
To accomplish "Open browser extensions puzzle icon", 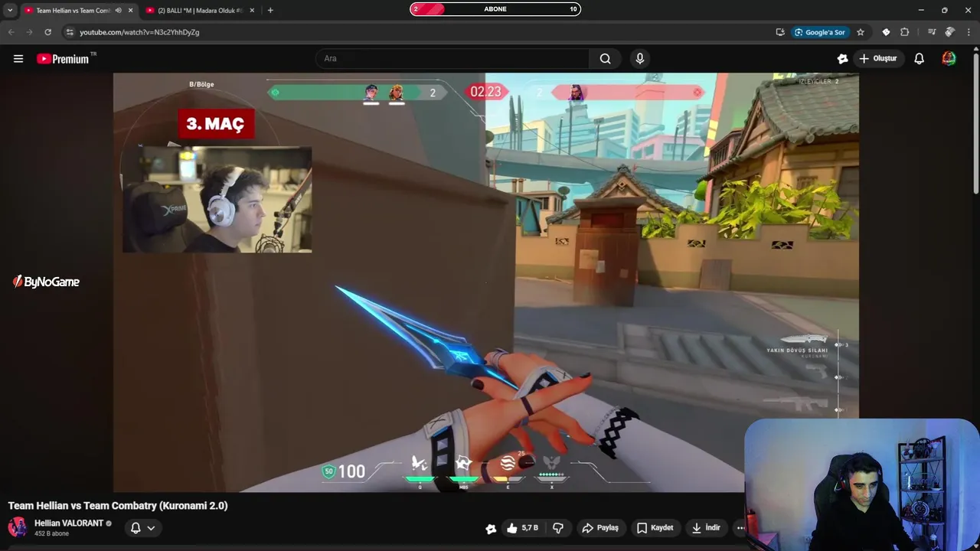I will click(x=904, y=32).
